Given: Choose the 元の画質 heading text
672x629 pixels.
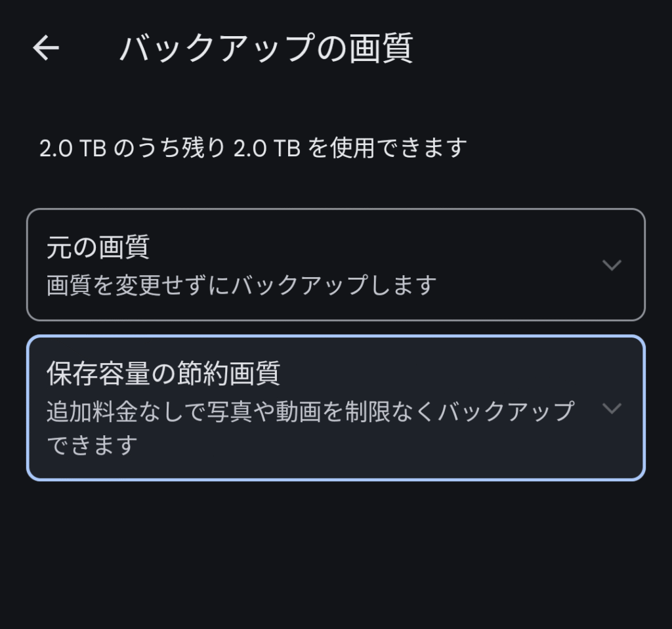Looking at the screenshot, I should pos(98,247).
